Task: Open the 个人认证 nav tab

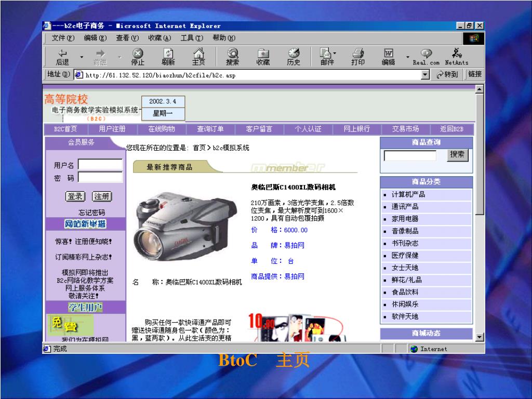Action: tap(308, 129)
